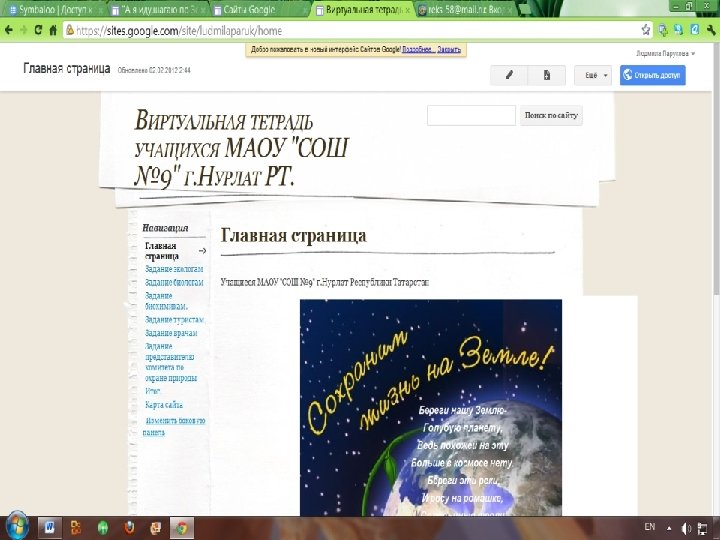
Task: Open the site title 'Виртуальная тетрадь' heading link
Action: click(242, 149)
